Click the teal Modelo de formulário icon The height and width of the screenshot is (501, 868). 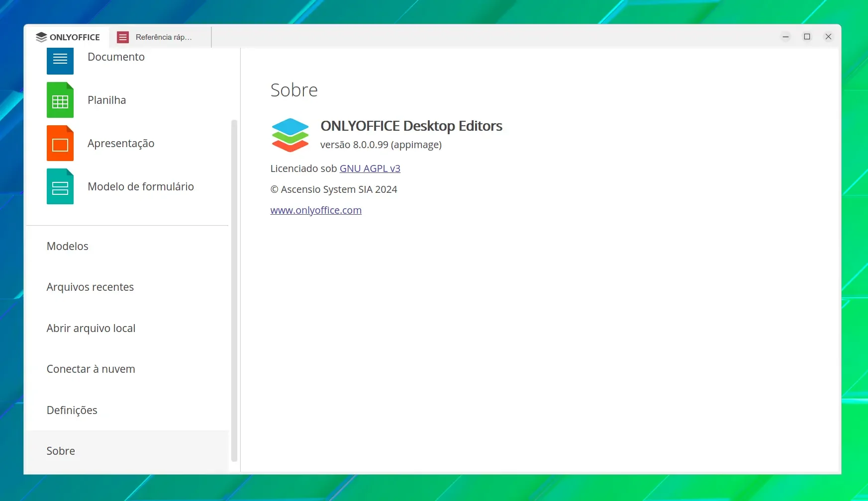tap(60, 186)
